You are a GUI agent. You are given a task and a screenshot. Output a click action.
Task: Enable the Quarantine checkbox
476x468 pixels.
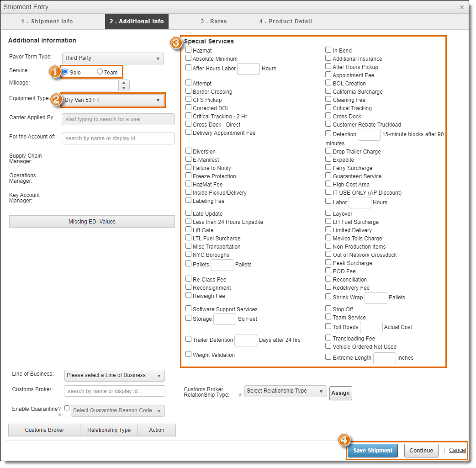pos(67,408)
